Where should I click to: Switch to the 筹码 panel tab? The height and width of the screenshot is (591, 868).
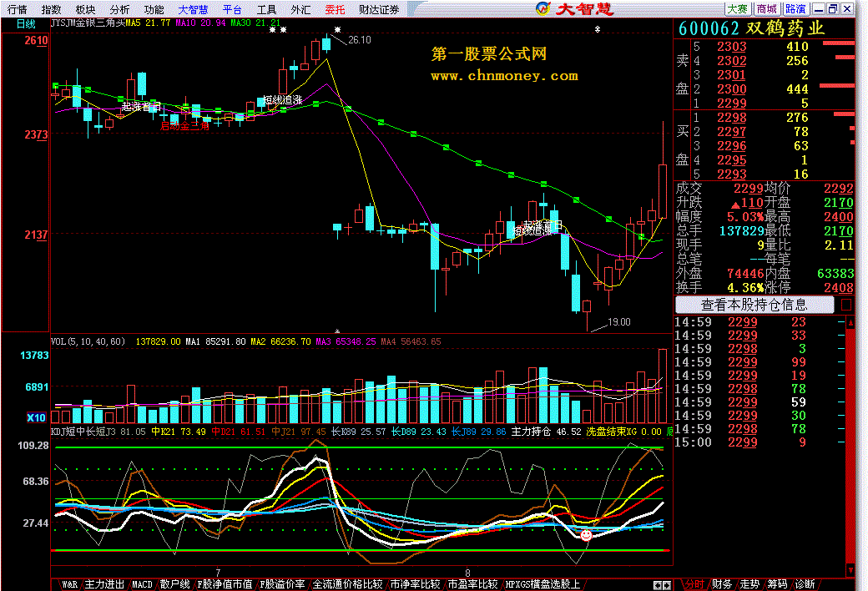pyautogui.click(x=777, y=584)
